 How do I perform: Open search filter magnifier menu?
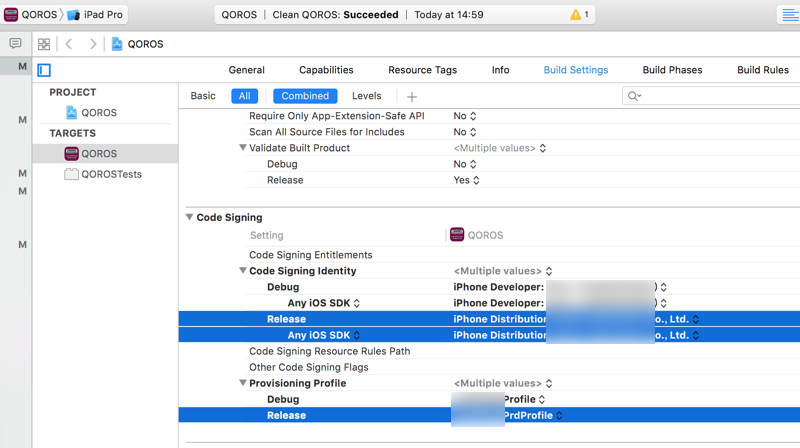tap(635, 96)
